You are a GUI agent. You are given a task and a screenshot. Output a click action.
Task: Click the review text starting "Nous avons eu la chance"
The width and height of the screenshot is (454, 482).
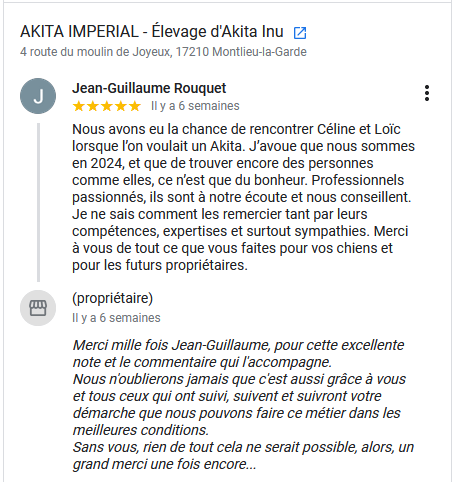point(243,197)
